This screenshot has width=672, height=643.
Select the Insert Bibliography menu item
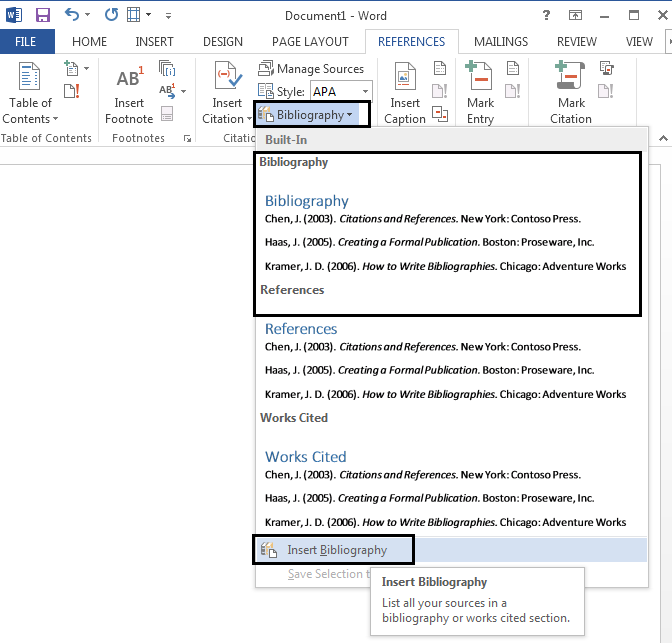pyautogui.click(x=451, y=550)
